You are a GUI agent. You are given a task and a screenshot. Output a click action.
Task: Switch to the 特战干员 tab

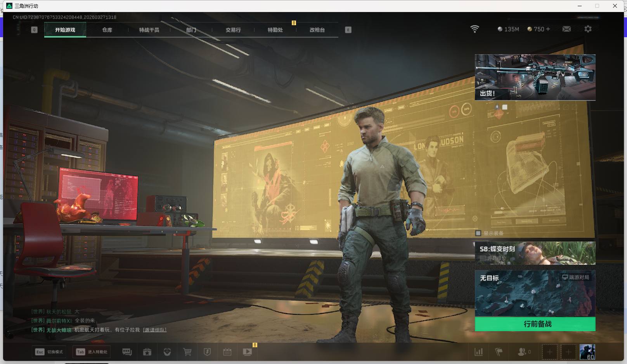click(x=149, y=30)
